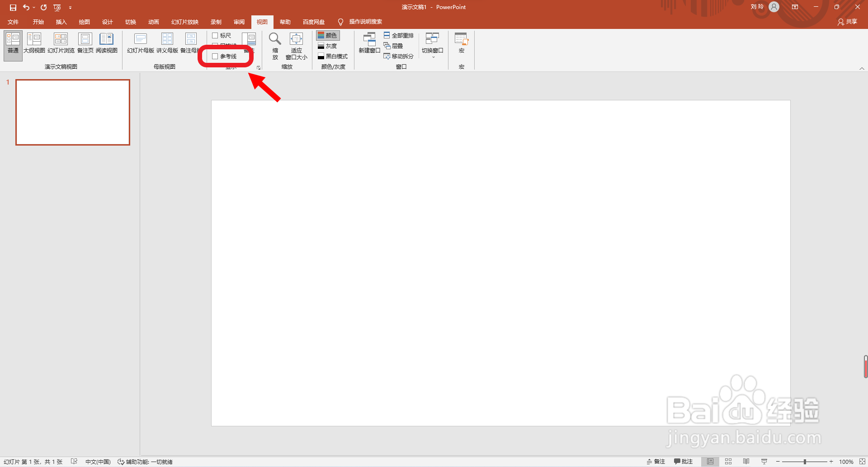Image resolution: width=868 pixels, height=467 pixels.
Task: Switch to the 录制 Recording tab
Action: coord(216,22)
